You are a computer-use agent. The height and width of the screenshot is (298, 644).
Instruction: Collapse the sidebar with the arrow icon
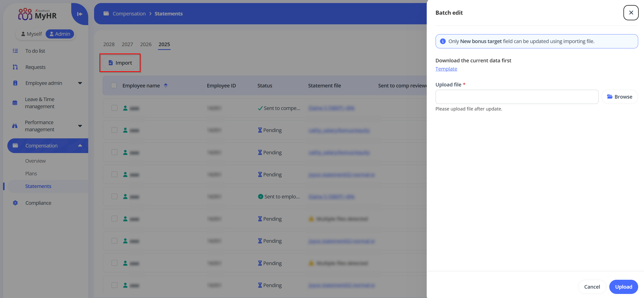[80, 14]
